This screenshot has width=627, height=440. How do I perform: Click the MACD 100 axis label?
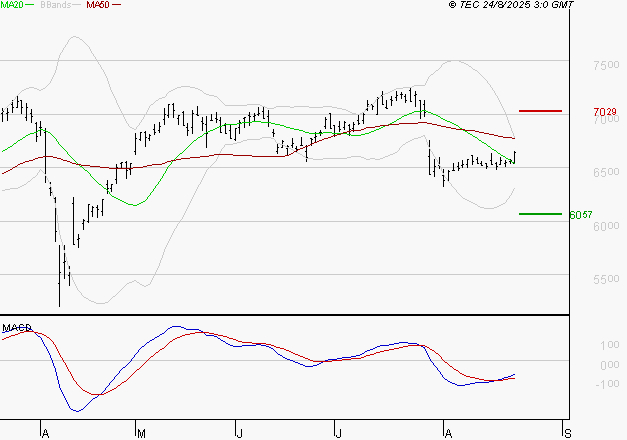[x=609, y=345]
